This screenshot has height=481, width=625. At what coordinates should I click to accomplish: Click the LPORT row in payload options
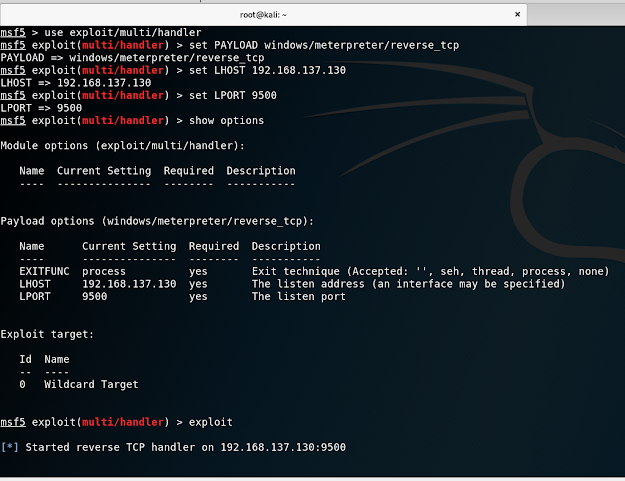pos(182,297)
